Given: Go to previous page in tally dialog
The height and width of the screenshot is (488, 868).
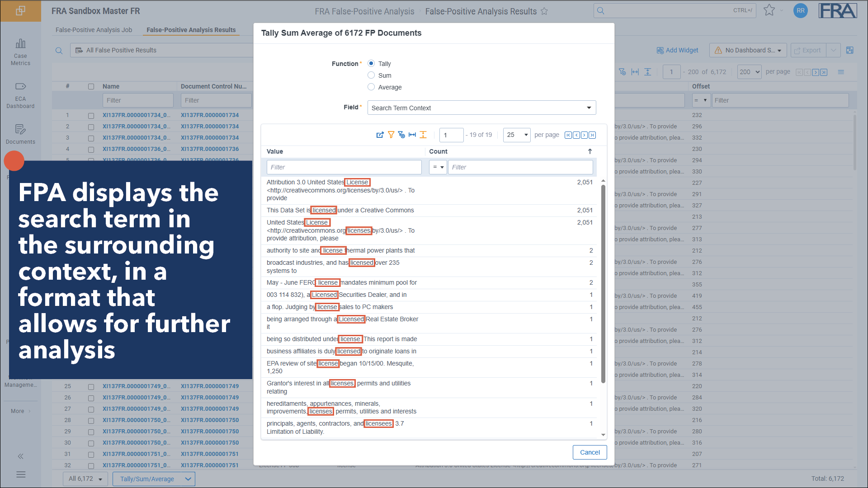Looking at the screenshot, I should point(576,135).
